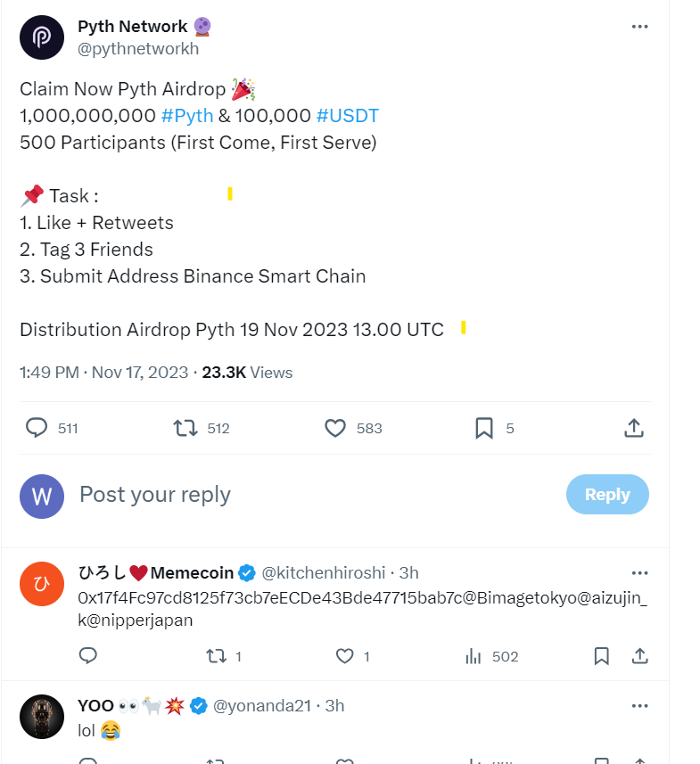Open more options on kitchenhiroshi's reply
The image size is (700, 764).
click(x=639, y=572)
